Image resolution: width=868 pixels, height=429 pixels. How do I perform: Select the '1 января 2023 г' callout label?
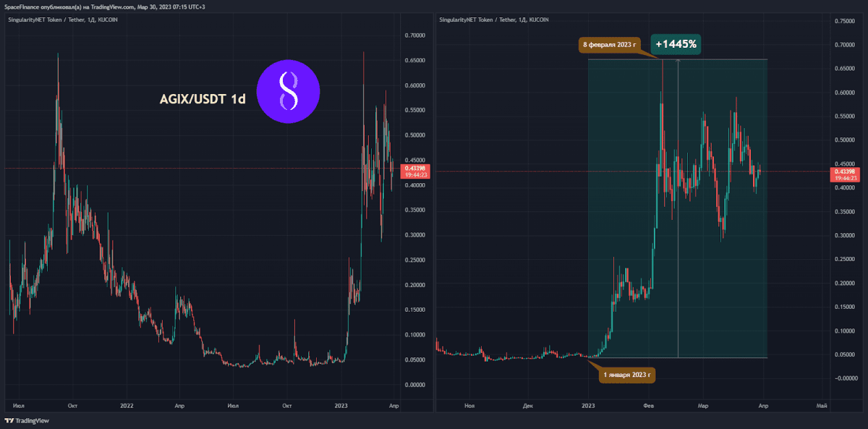(x=627, y=375)
